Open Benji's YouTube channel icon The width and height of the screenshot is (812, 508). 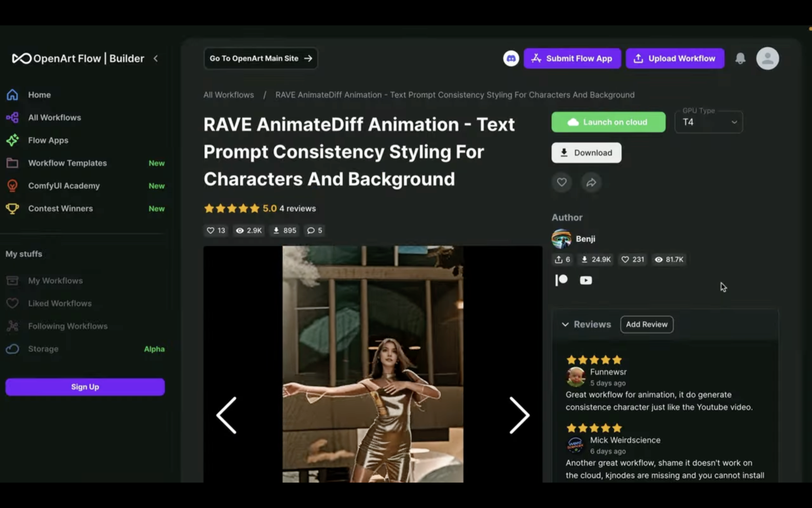click(586, 280)
